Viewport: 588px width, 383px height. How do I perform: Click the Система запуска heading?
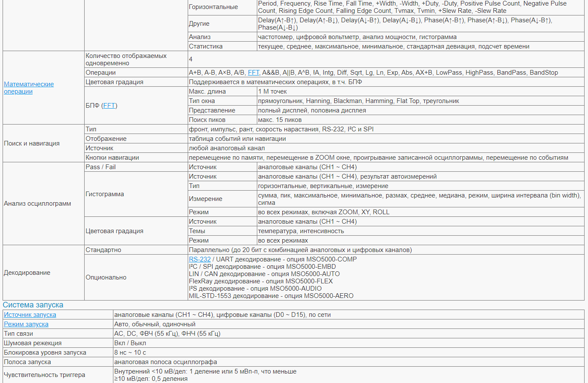tap(33, 305)
